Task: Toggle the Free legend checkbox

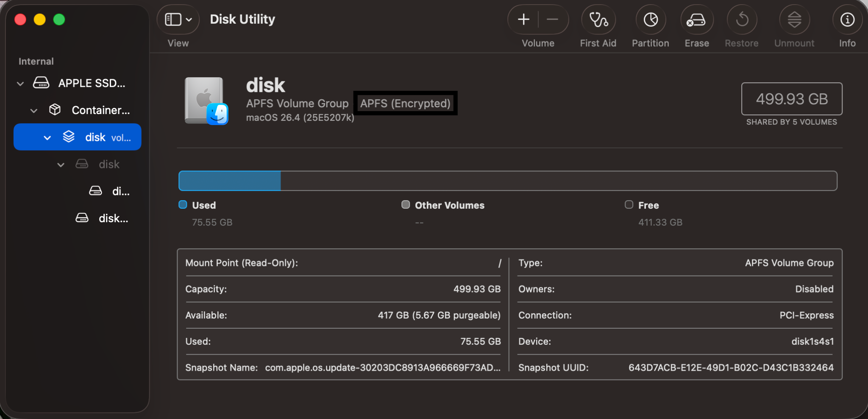Action: [x=629, y=204]
